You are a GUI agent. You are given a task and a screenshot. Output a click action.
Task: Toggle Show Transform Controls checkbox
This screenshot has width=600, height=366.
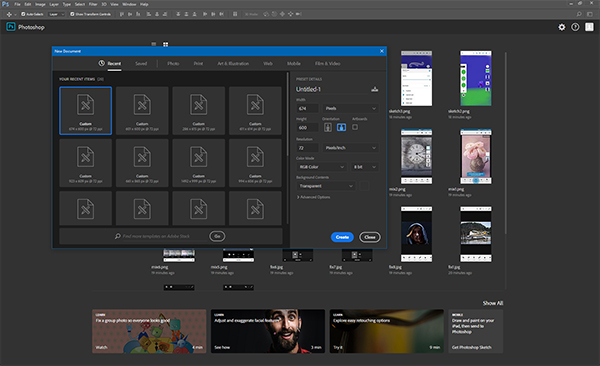pos(72,14)
